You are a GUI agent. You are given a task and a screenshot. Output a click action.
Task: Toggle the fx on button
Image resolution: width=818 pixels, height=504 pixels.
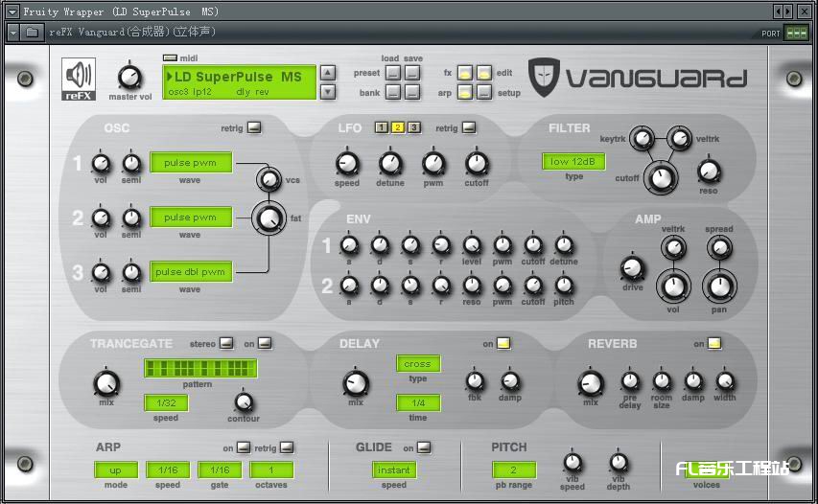tap(465, 73)
